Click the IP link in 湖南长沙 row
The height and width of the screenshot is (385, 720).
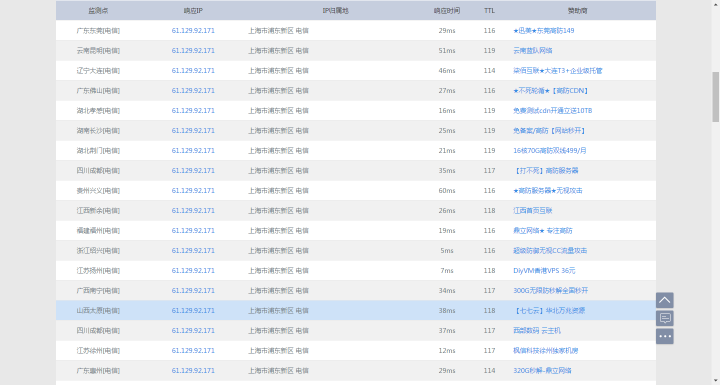tap(193, 130)
